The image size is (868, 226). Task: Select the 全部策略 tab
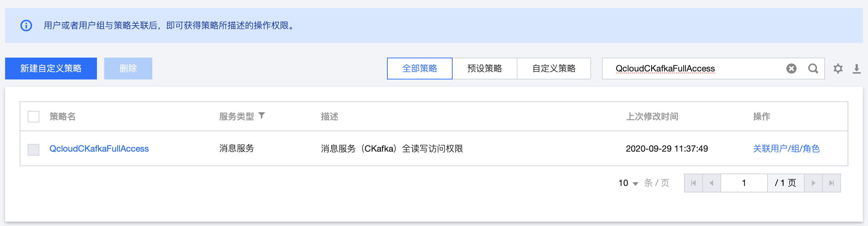tap(420, 69)
